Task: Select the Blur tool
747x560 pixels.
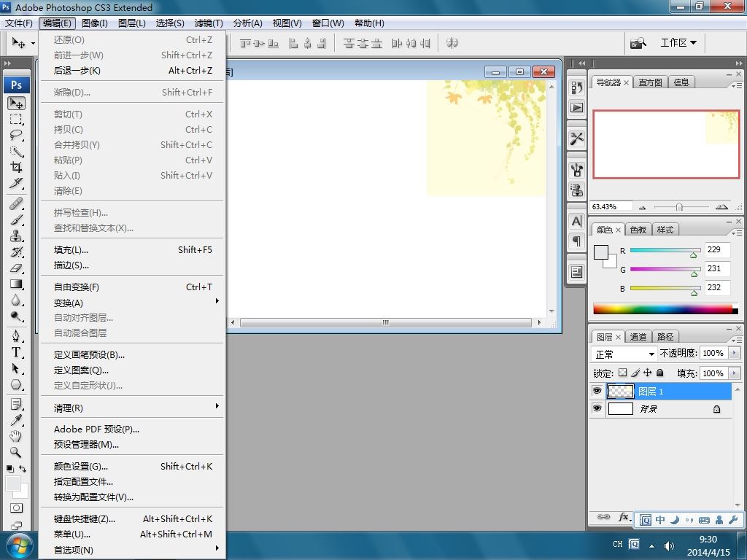Action: click(16, 300)
